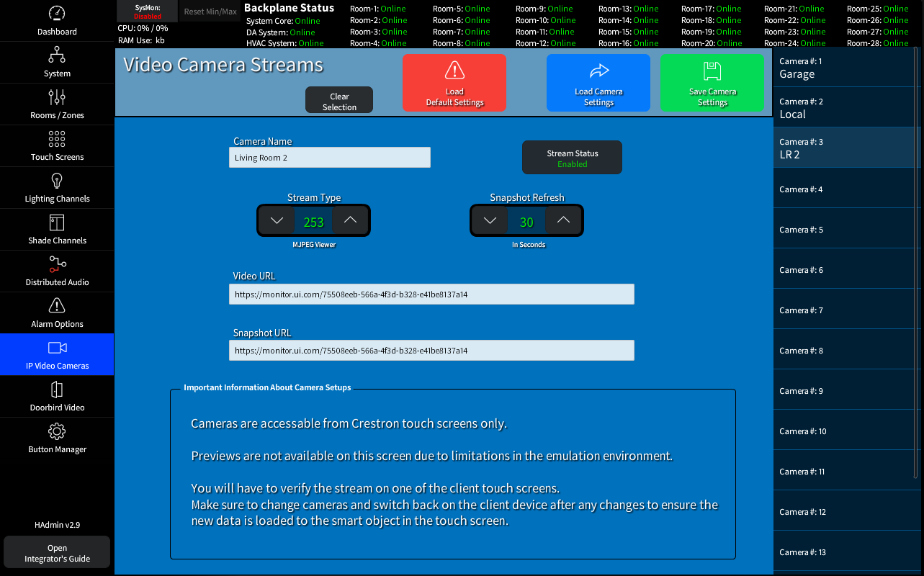
Task: Click Reset Min/Max button
Action: [210, 11]
